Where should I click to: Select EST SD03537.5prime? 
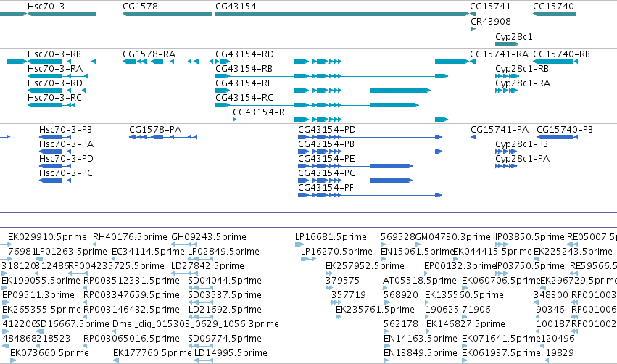point(225,295)
